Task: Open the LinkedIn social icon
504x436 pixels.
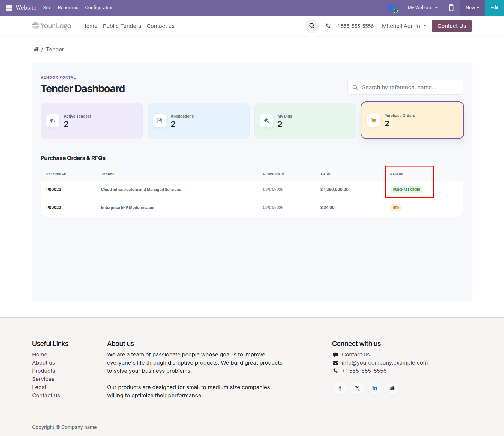Action: (x=375, y=388)
